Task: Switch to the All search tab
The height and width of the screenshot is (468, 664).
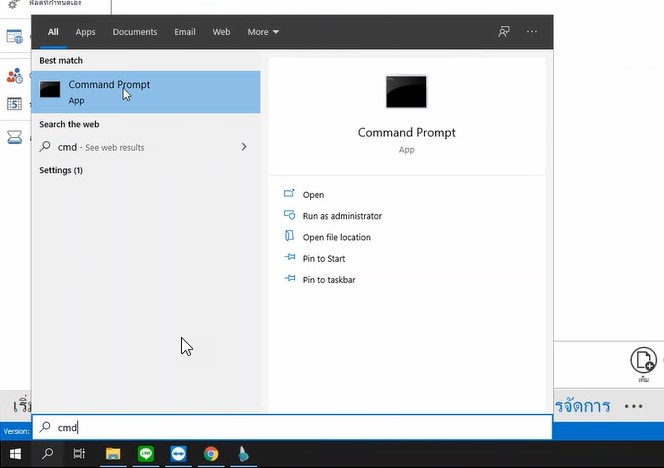Action: pos(53,32)
